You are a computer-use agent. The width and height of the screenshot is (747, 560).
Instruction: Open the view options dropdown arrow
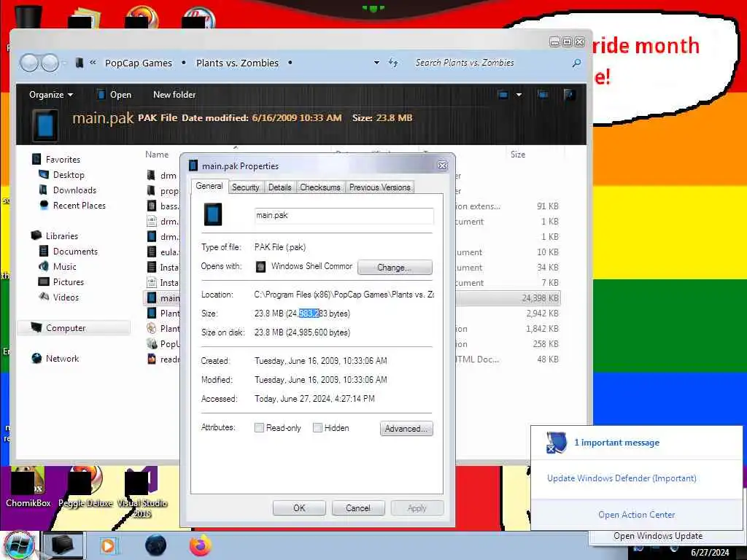click(519, 94)
